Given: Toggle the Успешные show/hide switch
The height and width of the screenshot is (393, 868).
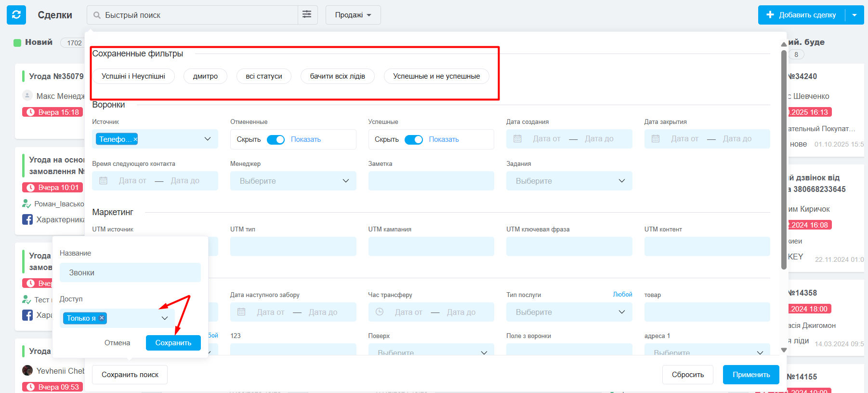Looking at the screenshot, I should click(414, 139).
